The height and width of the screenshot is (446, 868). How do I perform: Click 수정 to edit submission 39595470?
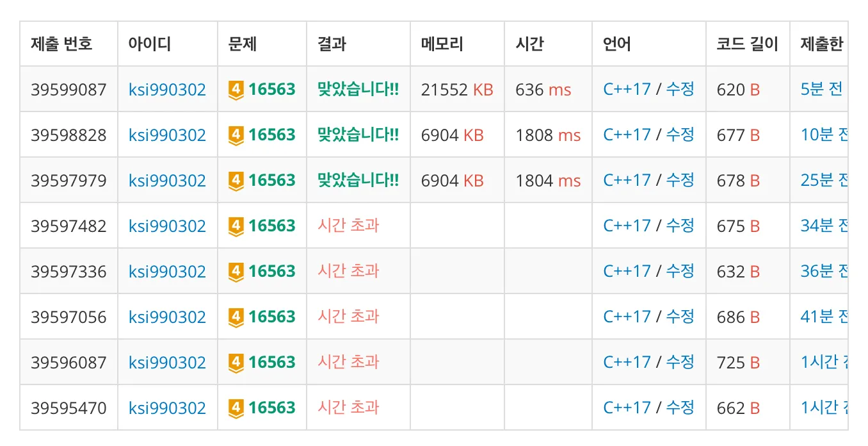pos(680,408)
